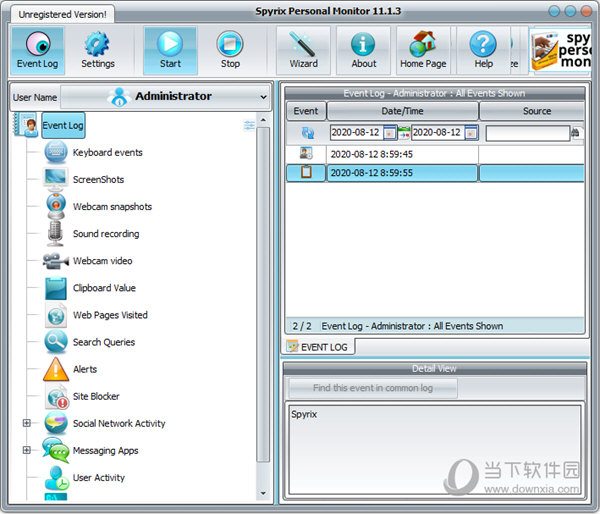This screenshot has height=514, width=600.
Task: Click the Start monitoring button
Action: coord(170,50)
